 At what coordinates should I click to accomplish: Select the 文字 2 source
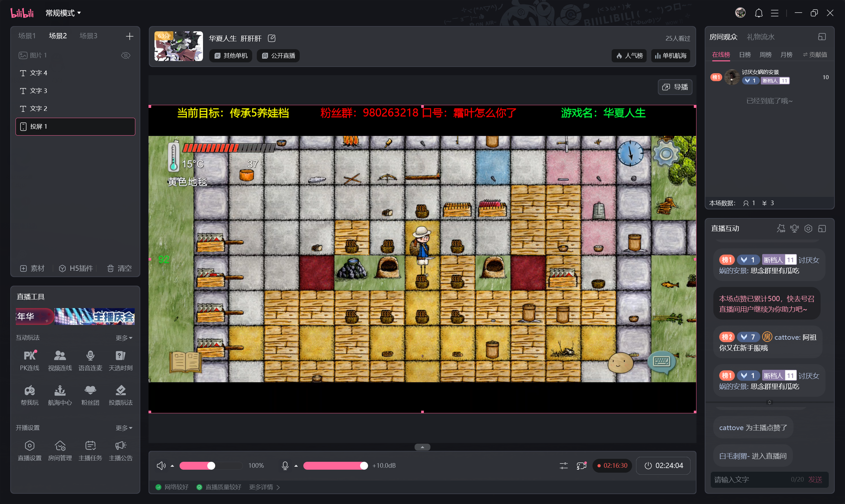pos(76,109)
